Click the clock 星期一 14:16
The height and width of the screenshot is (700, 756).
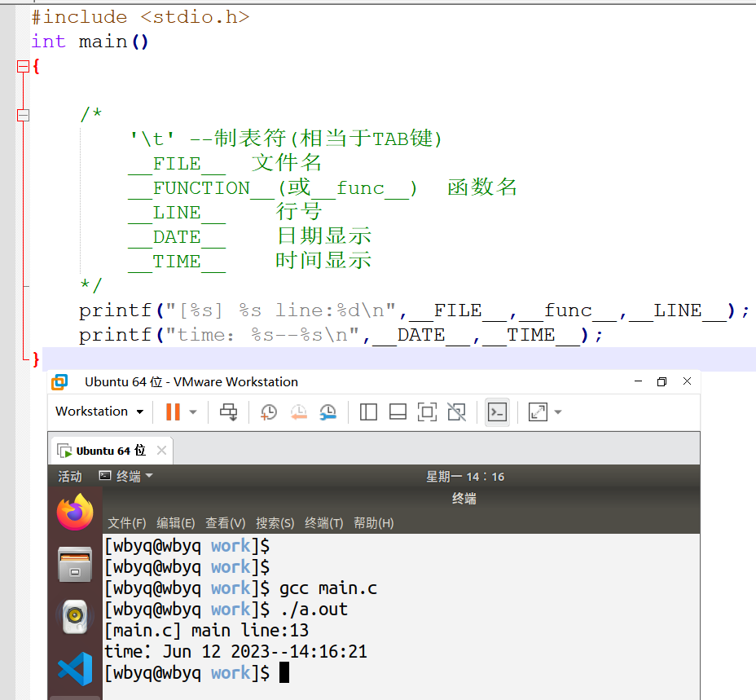click(465, 477)
